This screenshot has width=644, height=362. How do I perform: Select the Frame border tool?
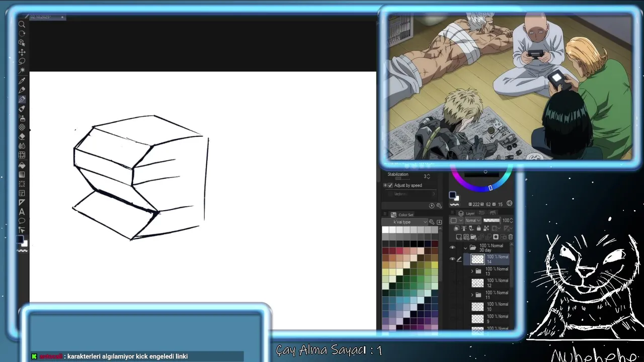(22, 193)
